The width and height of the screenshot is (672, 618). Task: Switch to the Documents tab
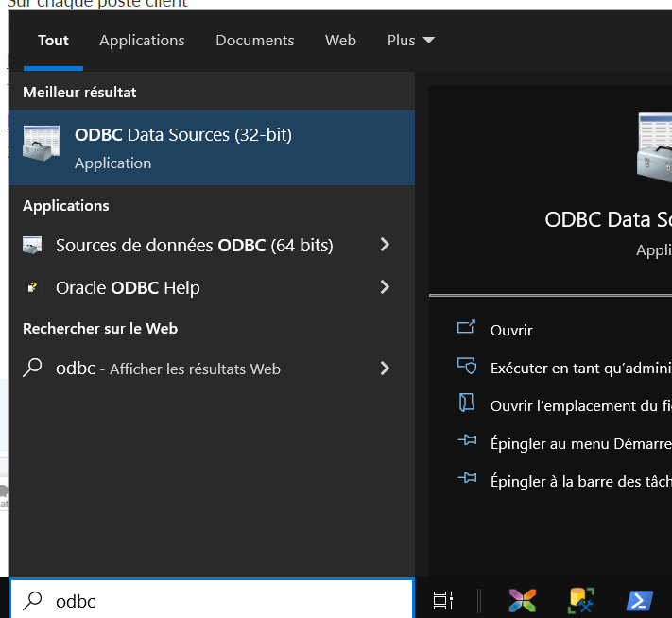254,41
